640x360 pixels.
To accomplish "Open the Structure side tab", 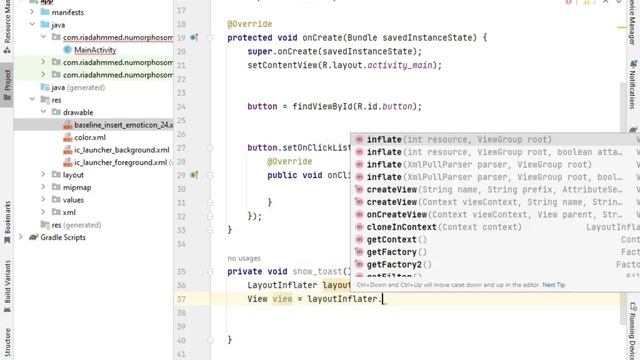I will (7, 342).
